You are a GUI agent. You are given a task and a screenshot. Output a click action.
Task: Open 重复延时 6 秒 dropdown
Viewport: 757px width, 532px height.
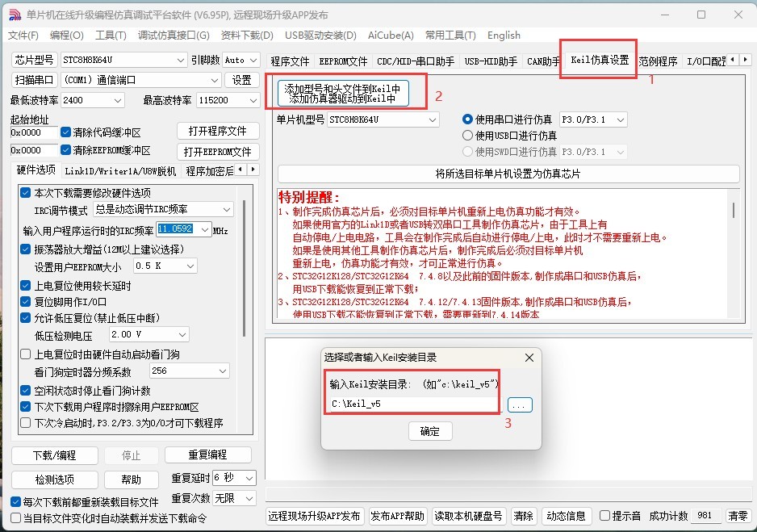coord(234,478)
